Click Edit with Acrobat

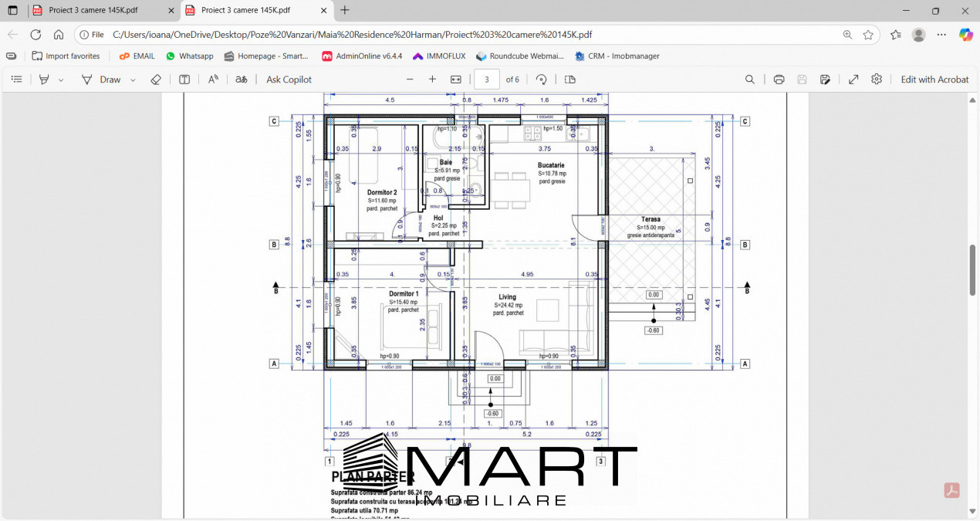pos(934,80)
